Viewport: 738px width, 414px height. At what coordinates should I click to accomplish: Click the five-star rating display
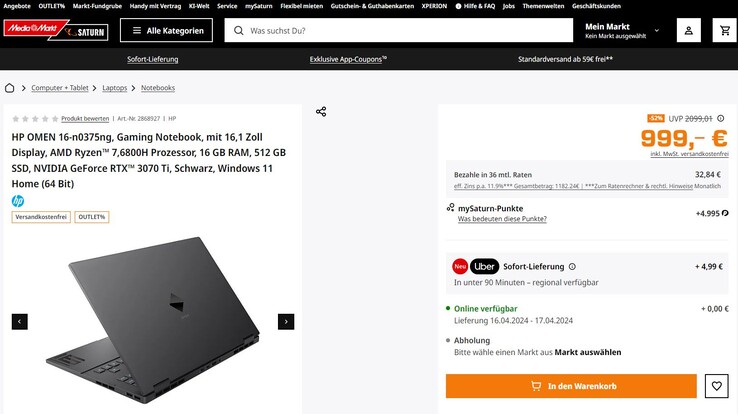pos(34,118)
